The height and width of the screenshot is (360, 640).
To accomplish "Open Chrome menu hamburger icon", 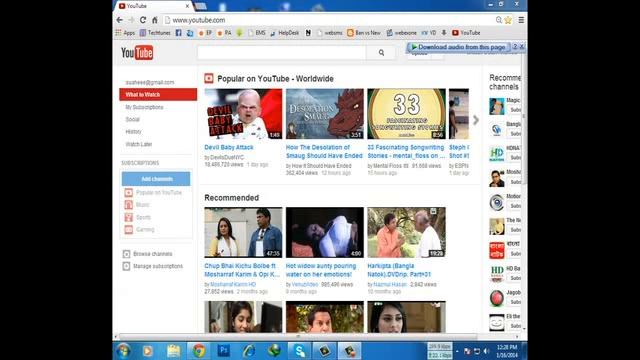I will (521, 20).
